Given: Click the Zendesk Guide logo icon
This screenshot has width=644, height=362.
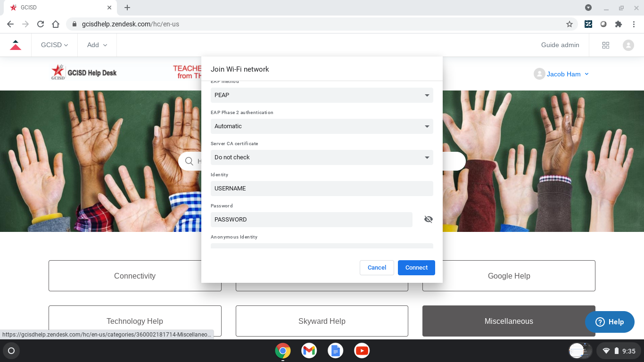Looking at the screenshot, I should (x=16, y=45).
